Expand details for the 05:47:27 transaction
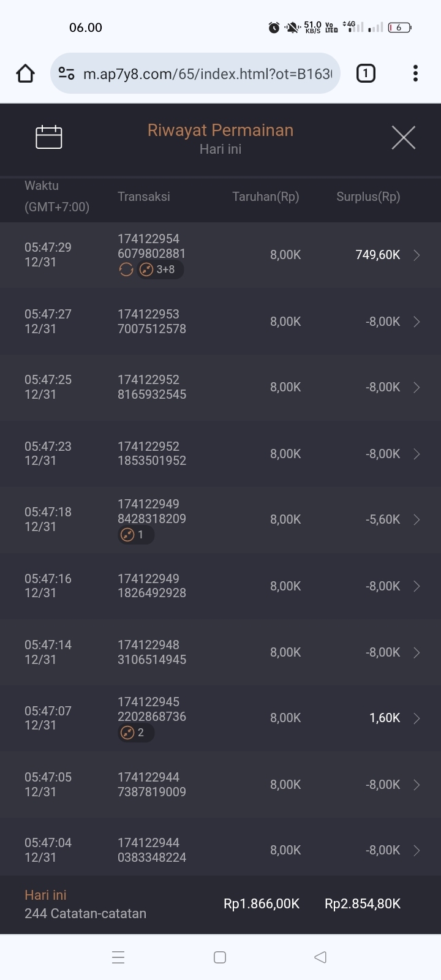This screenshot has height=980, width=441. pyautogui.click(x=417, y=322)
